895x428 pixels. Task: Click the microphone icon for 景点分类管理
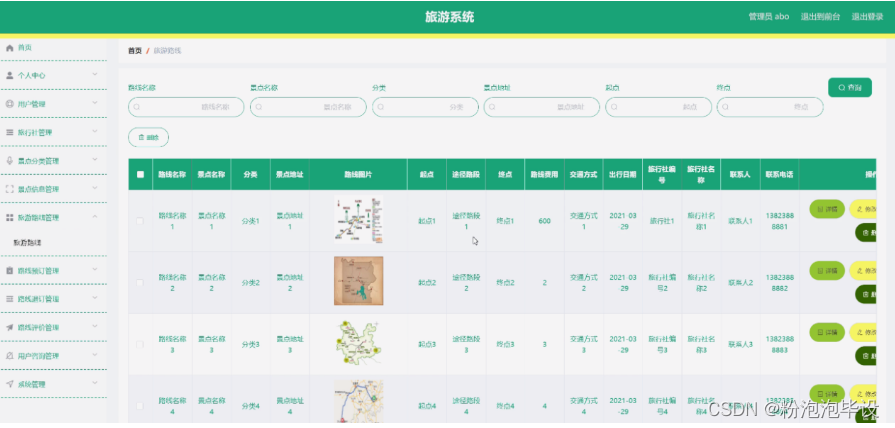coord(10,160)
